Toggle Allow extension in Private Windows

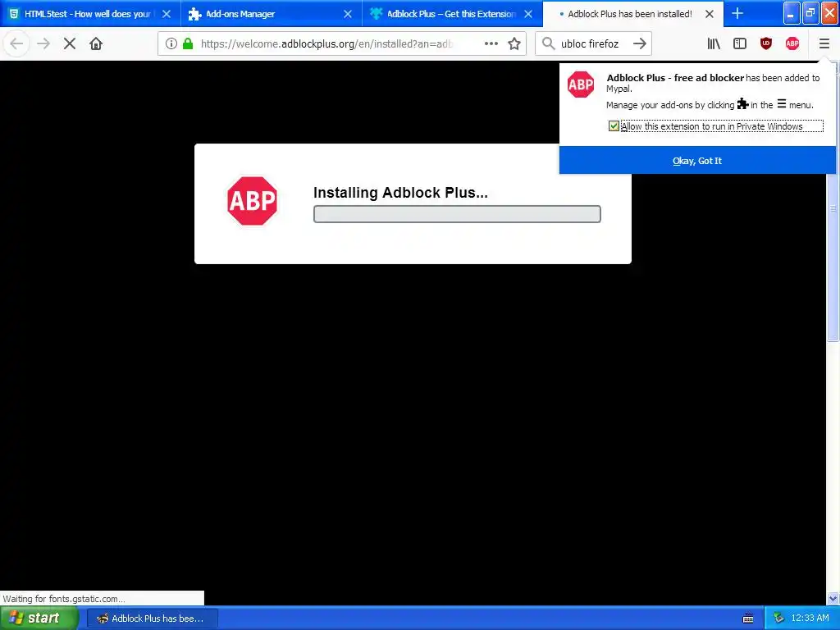tap(614, 126)
